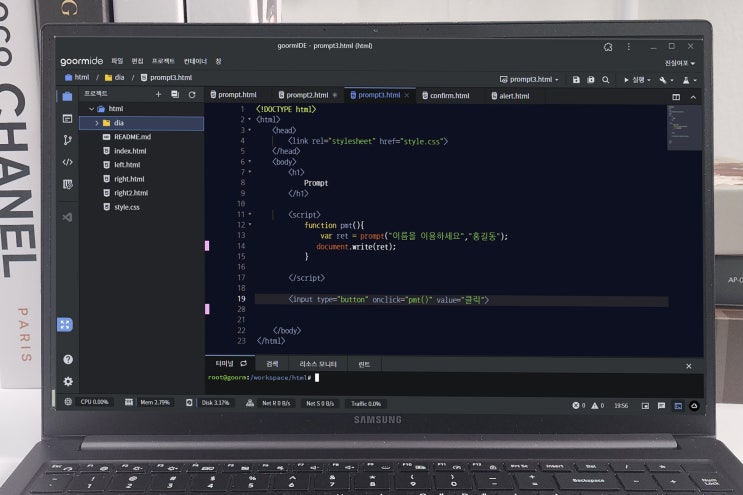This screenshot has height=495, width=743.
Task: Open the help question mark icon
Action: (68, 359)
